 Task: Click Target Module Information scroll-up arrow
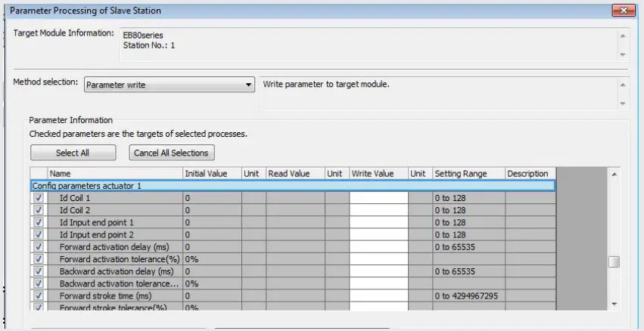coord(623,36)
